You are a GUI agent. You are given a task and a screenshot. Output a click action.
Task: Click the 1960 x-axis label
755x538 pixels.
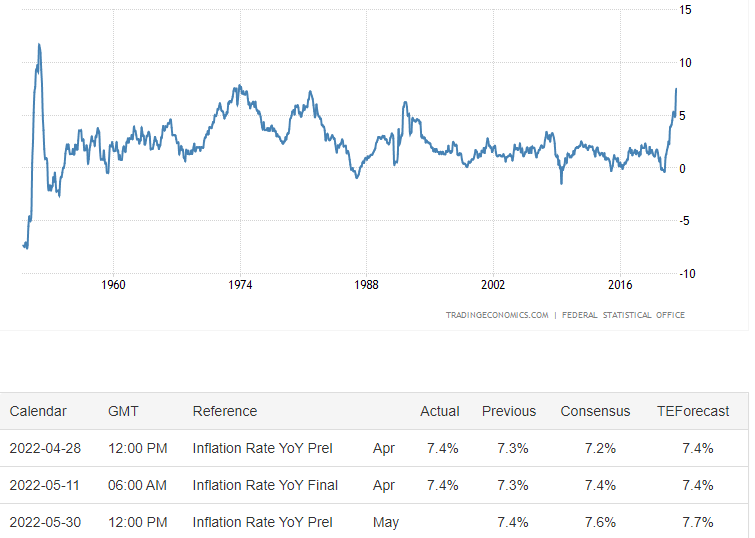click(x=113, y=285)
